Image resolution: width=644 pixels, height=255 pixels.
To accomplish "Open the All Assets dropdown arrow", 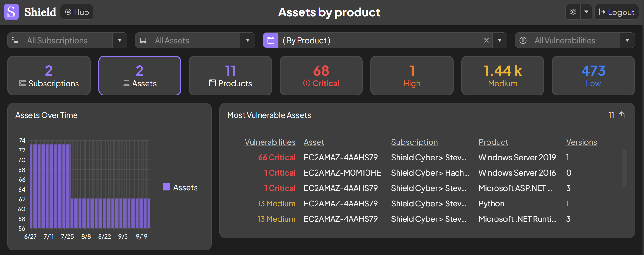I will pyautogui.click(x=247, y=40).
